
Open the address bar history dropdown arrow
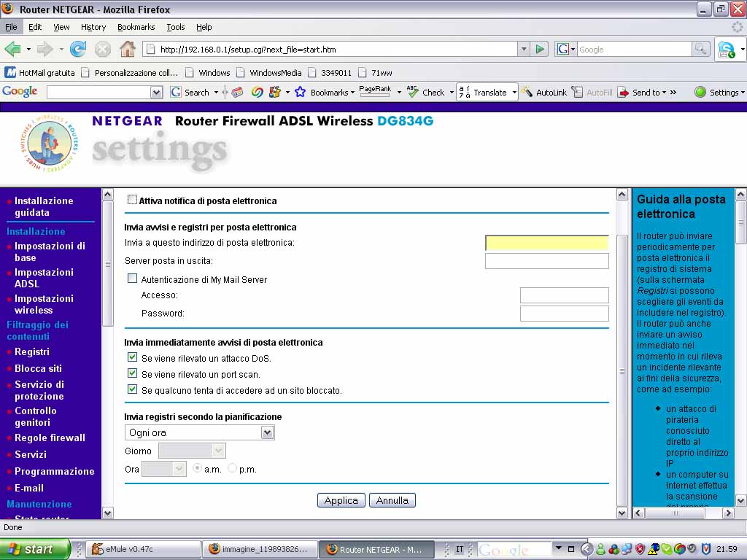(x=524, y=49)
